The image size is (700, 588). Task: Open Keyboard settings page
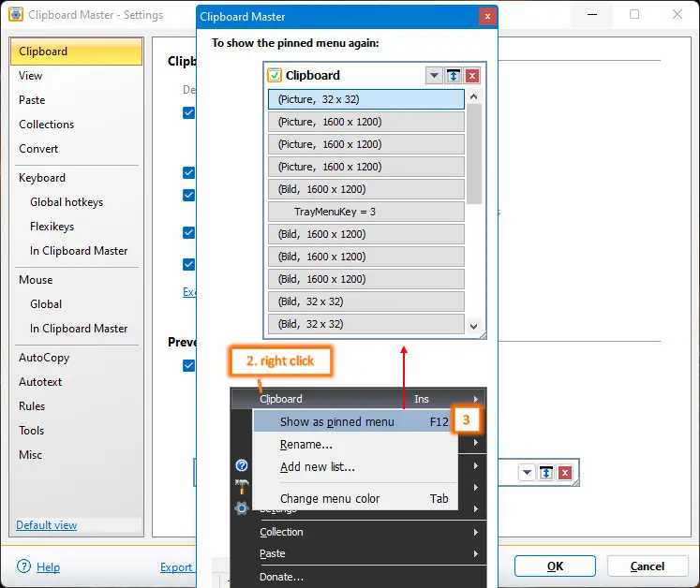42,178
